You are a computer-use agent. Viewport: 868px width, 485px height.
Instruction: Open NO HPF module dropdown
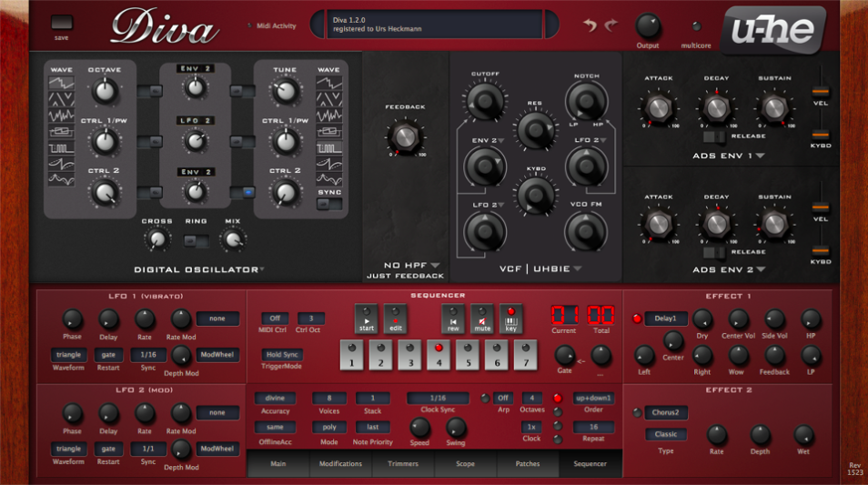[x=411, y=265]
